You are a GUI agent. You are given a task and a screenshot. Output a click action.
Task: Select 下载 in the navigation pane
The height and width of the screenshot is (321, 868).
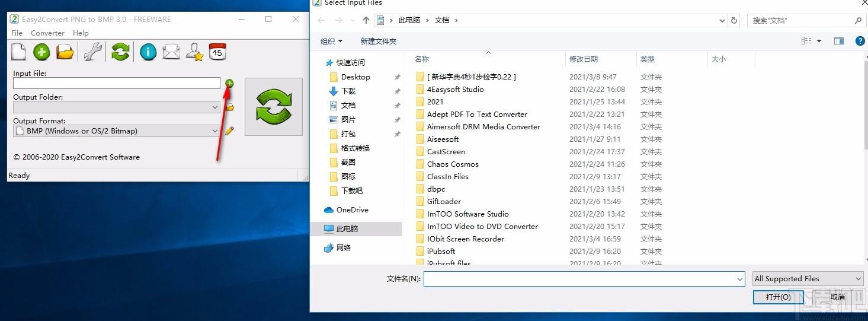[x=348, y=91]
